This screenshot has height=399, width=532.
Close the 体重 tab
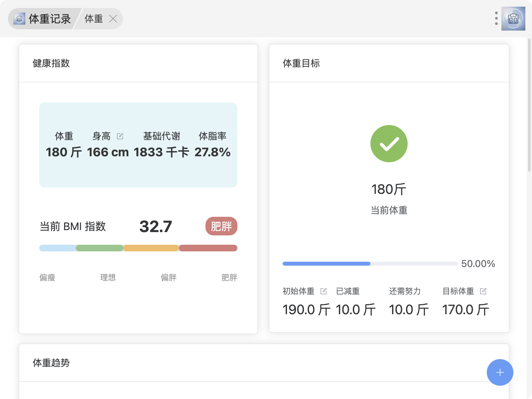click(x=113, y=19)
